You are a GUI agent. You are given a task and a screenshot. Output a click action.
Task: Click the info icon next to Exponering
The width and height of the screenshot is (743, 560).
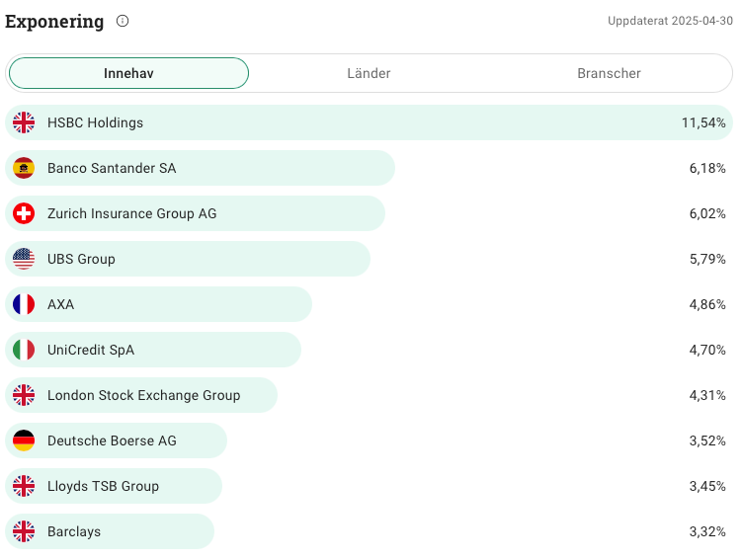coord(123,21)
